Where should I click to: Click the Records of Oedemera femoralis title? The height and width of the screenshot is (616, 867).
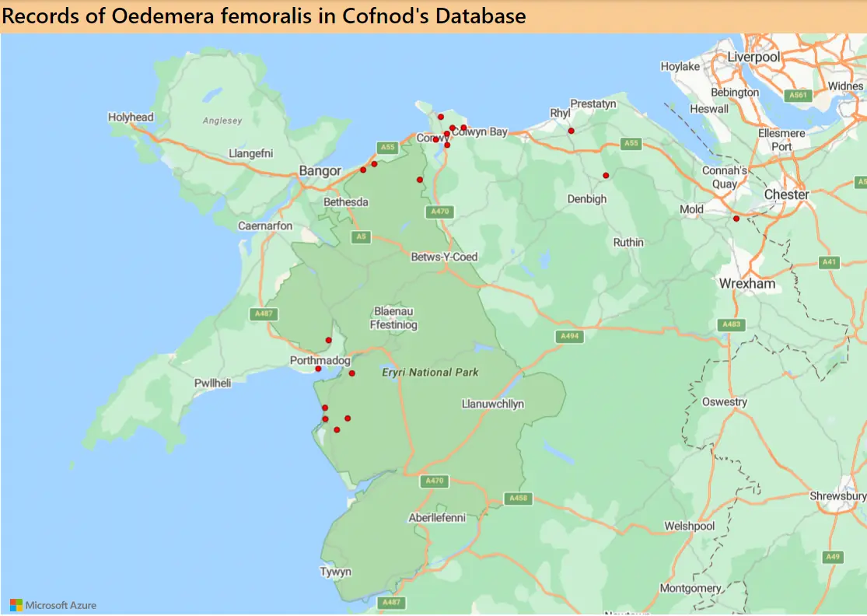tap(264, 16)
